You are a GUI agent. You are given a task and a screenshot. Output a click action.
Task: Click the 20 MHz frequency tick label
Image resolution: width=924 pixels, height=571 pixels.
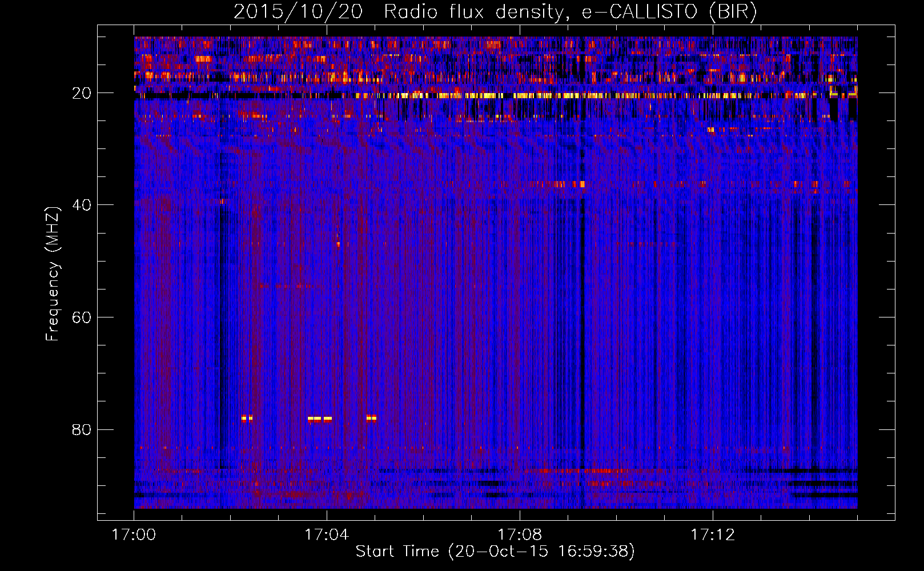(82, 93)
